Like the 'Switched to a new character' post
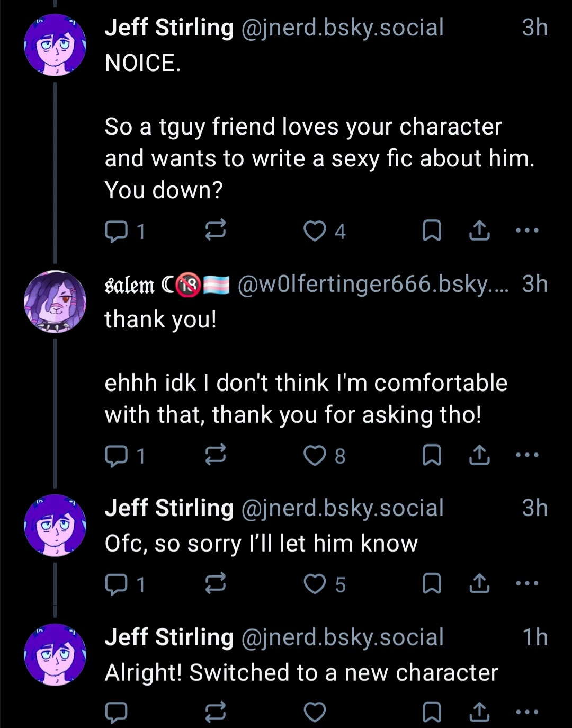The width and height of the screenshot is (572, 728). 315,712
